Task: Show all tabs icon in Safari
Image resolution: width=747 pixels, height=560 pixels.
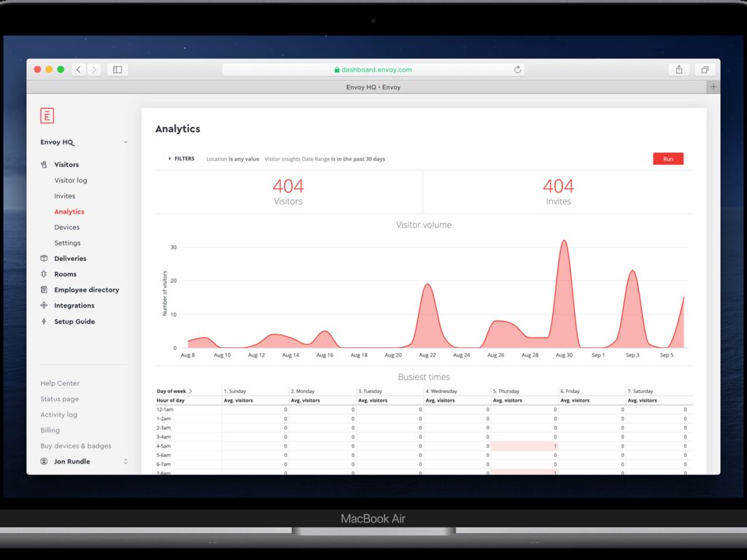Action: [705, 69]
